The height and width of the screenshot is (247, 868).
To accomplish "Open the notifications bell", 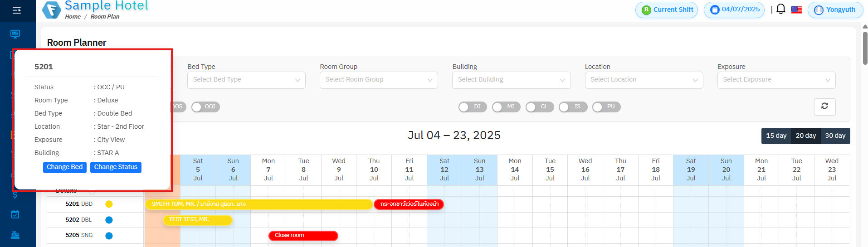I will [x=780, y=10].
